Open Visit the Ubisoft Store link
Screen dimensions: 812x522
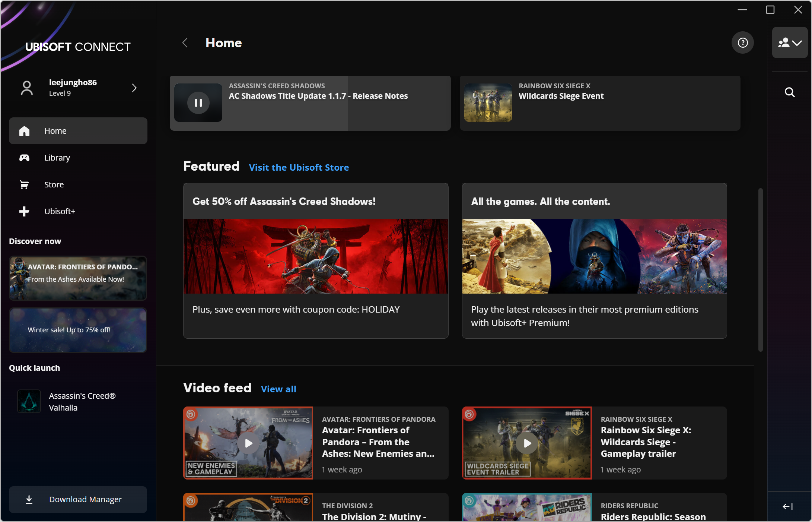[299, 167]
